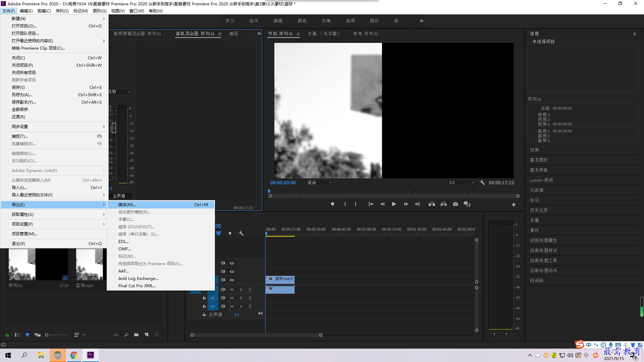Toggle the lock on track A2
This screenshot has height=362, width=644.
204,298
